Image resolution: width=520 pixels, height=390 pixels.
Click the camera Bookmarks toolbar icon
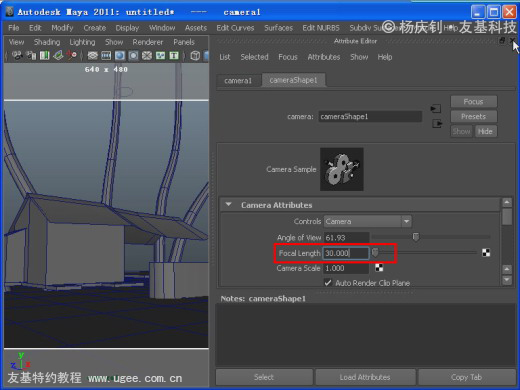tap(45, 56)
